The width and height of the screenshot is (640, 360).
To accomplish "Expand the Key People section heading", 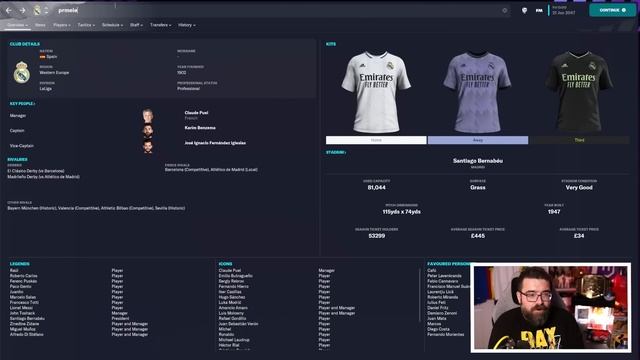I will (22, 104).
